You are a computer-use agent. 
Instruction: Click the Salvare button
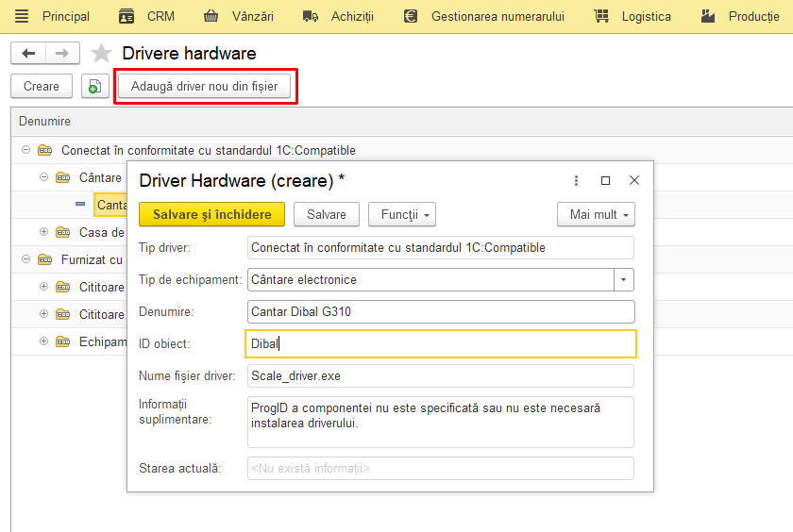(x=327, y=214)
